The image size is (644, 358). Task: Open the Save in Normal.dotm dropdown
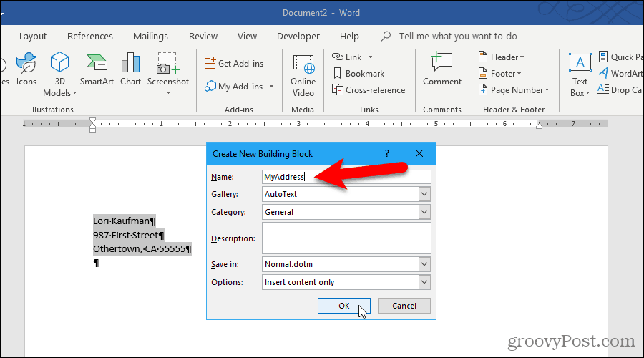click(424, 264)
